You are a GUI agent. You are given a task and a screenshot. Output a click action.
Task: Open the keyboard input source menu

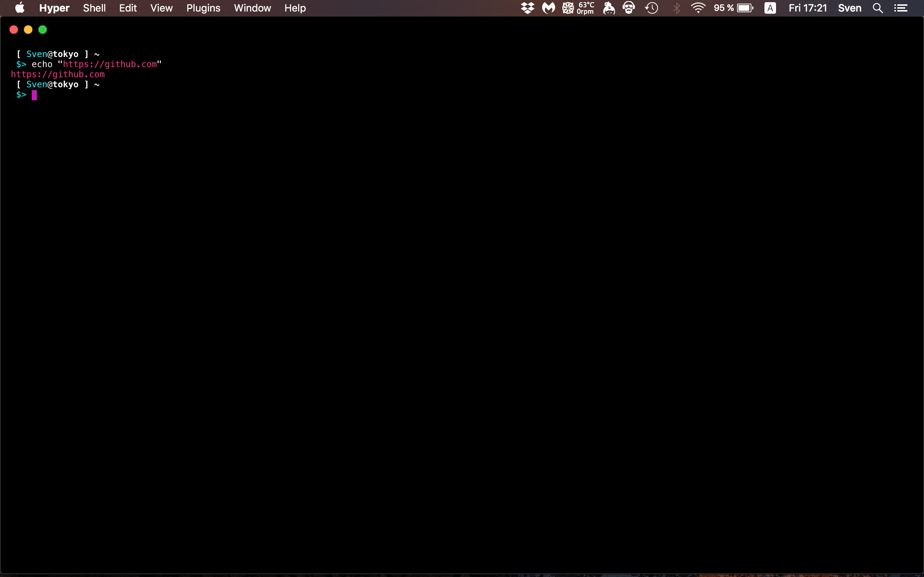pyautogui.click(x=770, y=8)
